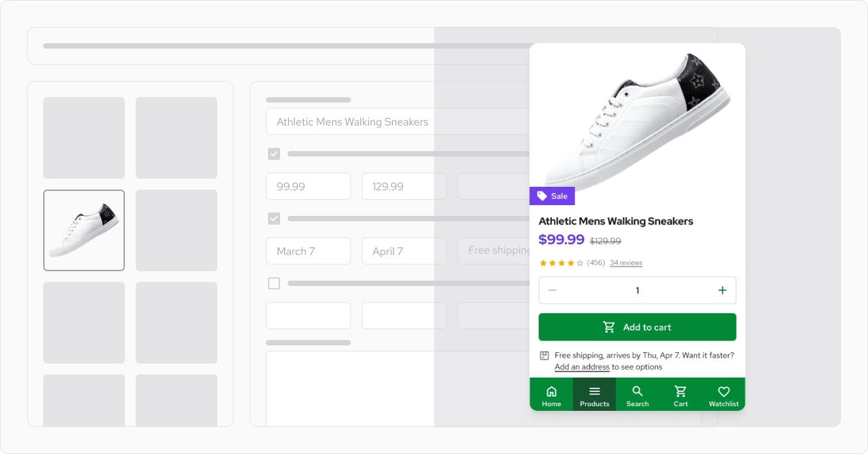Click the Add an address link
Screen dimensions: 868x454
pos(582,367)
